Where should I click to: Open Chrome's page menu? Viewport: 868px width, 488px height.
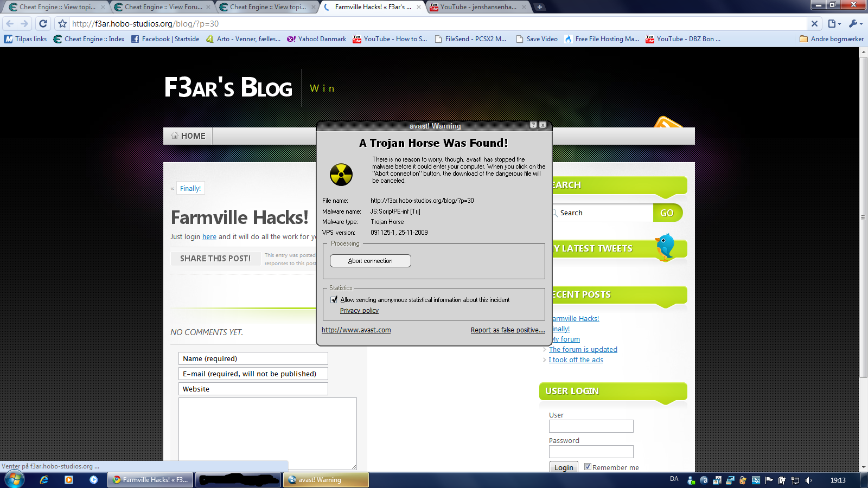(x=834, y=24)
